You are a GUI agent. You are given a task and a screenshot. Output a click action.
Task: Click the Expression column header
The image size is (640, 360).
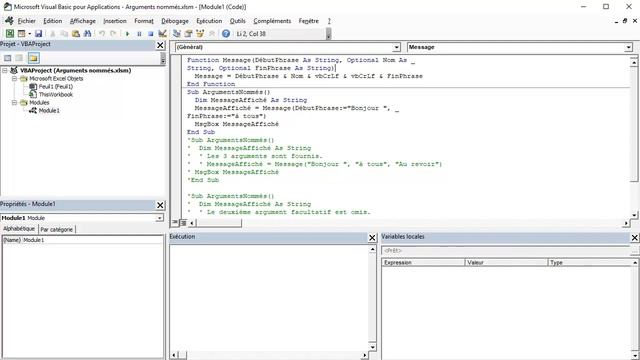[x=423, y=262]
